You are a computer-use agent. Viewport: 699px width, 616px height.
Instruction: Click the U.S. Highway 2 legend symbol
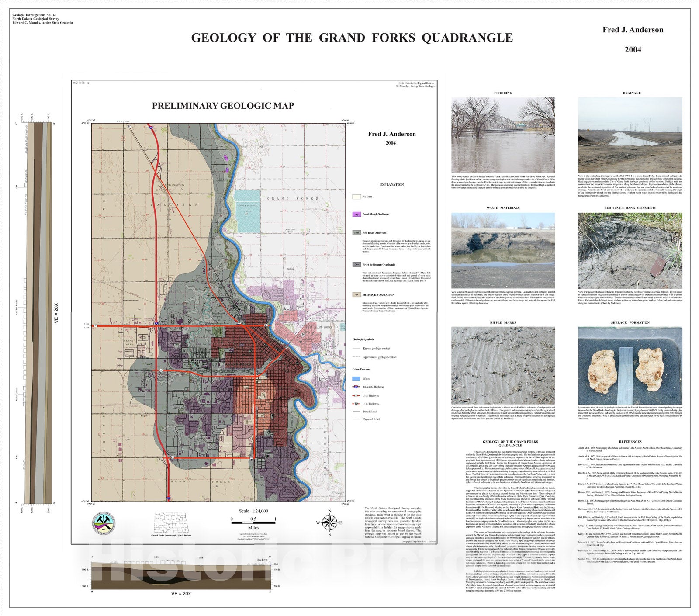pos(356,395)
